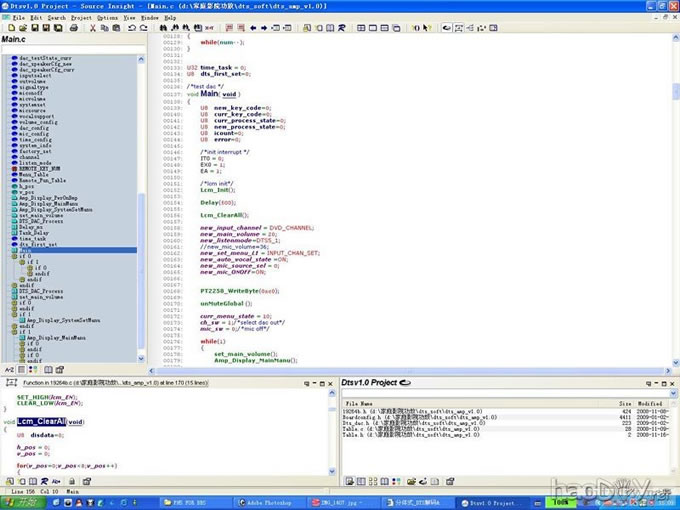Click Lcm_ClearAll function call in code
This screenshot has width=680, height=510.
pyautogui.click(x=222, y=215)
